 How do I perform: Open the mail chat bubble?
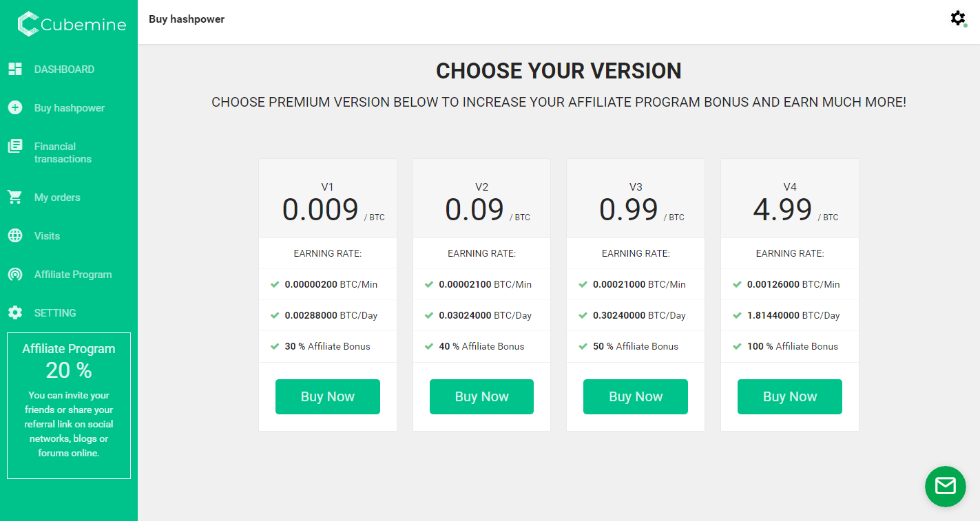click(x=945, y=486)
